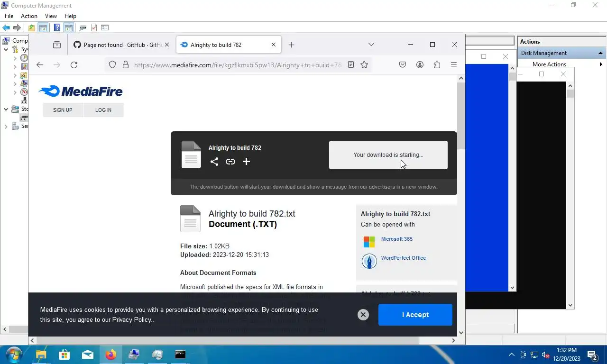Close the Alrighty to build 782 tab
The width and height of the screenshot is (607, 364).
274,45
